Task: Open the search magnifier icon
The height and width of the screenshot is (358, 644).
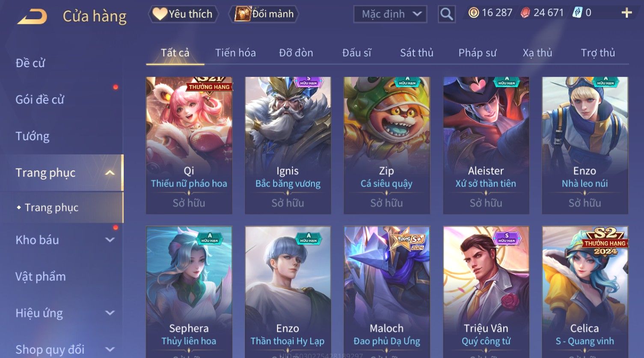Action: (x=446, y=14)
